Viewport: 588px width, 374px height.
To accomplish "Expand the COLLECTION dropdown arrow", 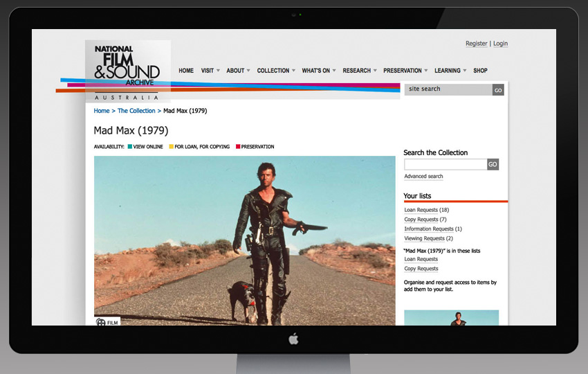I will click(293, 71).
